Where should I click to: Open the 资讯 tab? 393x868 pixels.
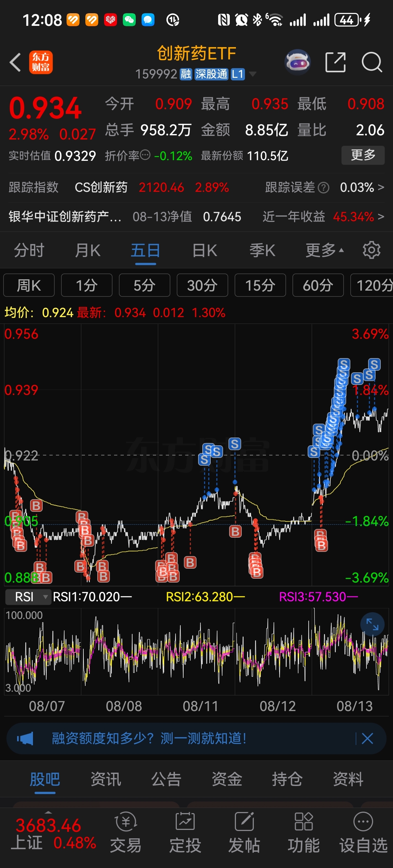click(x=106, y=779)
